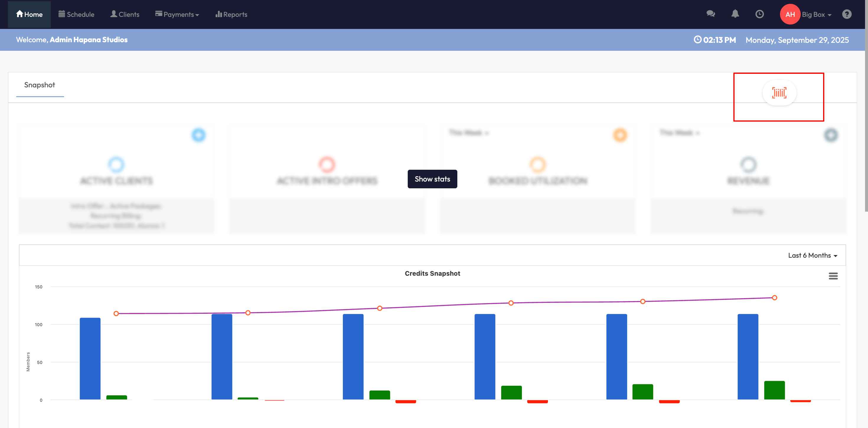Open the notifications bell icon
Image resolution: width=868 pixels, height=428 pixels.
[735, 14]
